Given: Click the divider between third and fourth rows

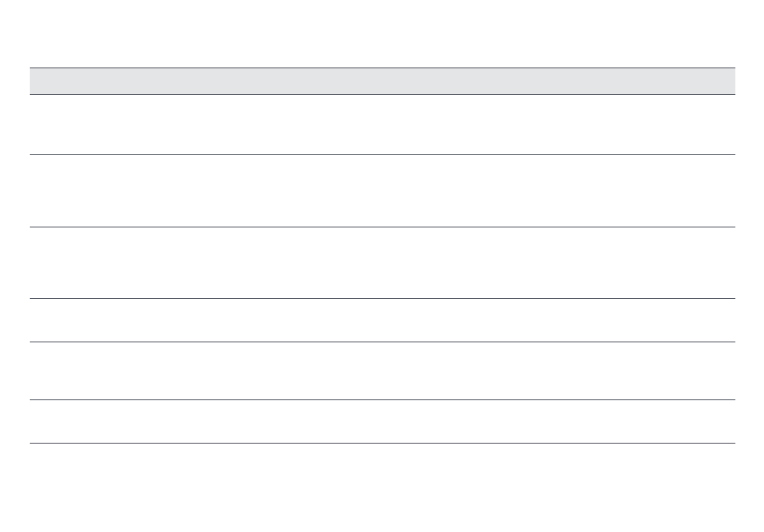Looking at the screenshot, I should coord(382,299).
